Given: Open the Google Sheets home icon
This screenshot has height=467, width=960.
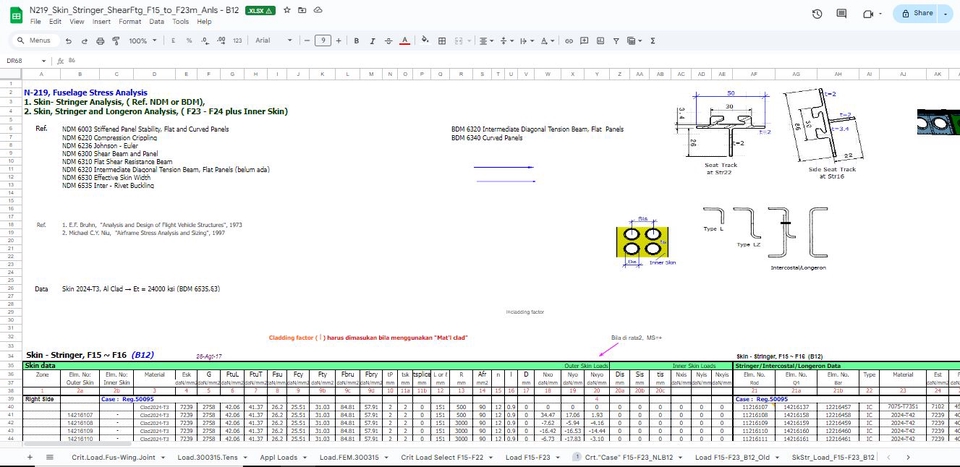Looking at the screenshot, I should click(x=16, y=15).
